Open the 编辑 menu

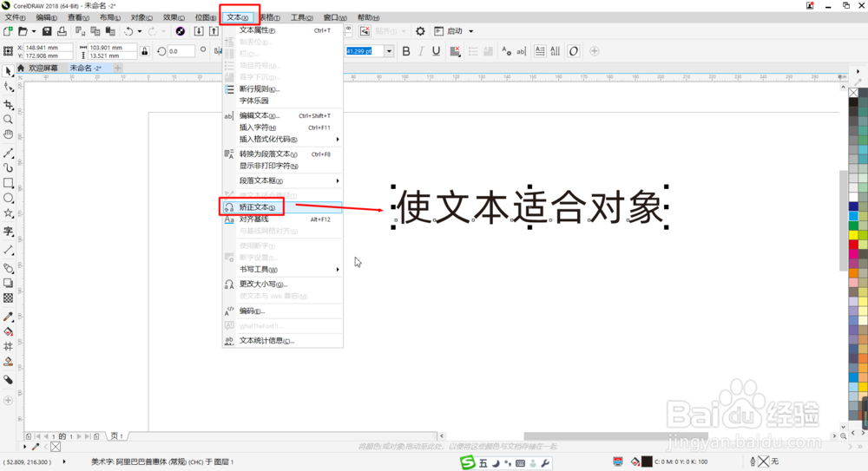47,17
